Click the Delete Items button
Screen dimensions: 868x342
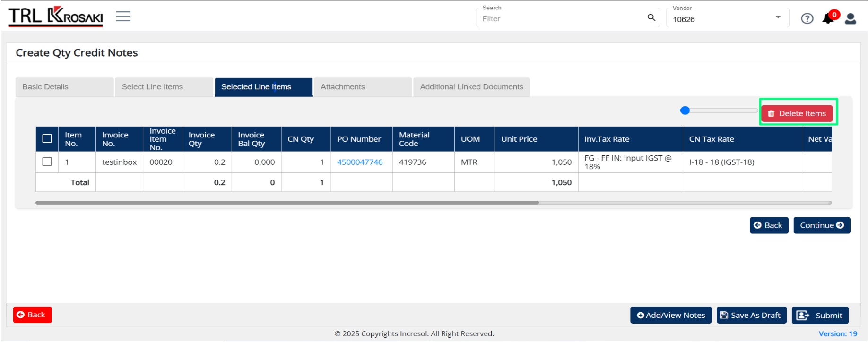(797, 113)
